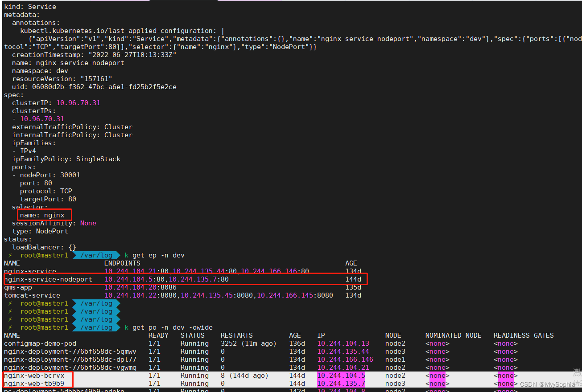
Task: Click the 'clusterIPs:' key
Action: click(34, 111)
